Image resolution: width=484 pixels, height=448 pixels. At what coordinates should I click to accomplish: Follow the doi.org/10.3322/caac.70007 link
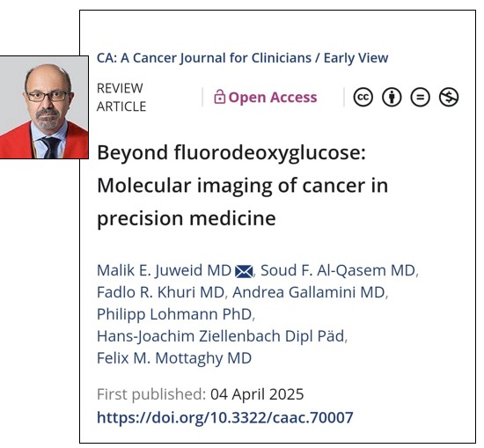pyautogui.click(x=225, y=417)
